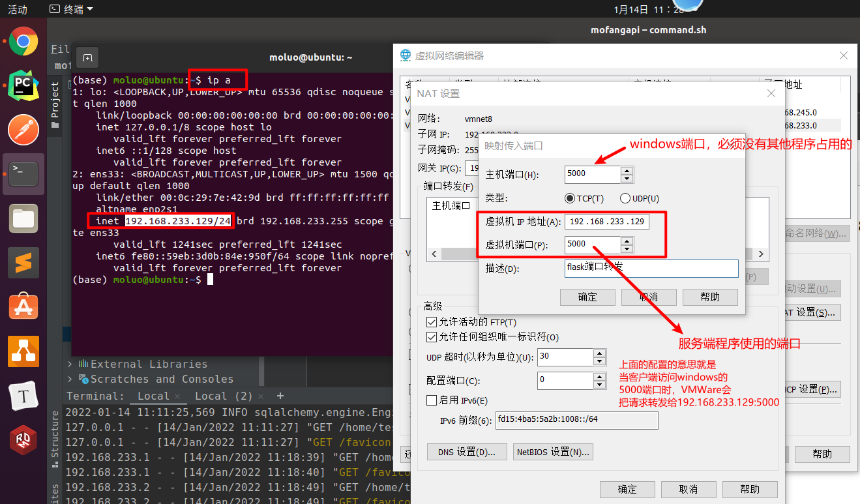860x504 pixels.
Task: Open the clock showing 1月14日
Action: tap(649, 9)
